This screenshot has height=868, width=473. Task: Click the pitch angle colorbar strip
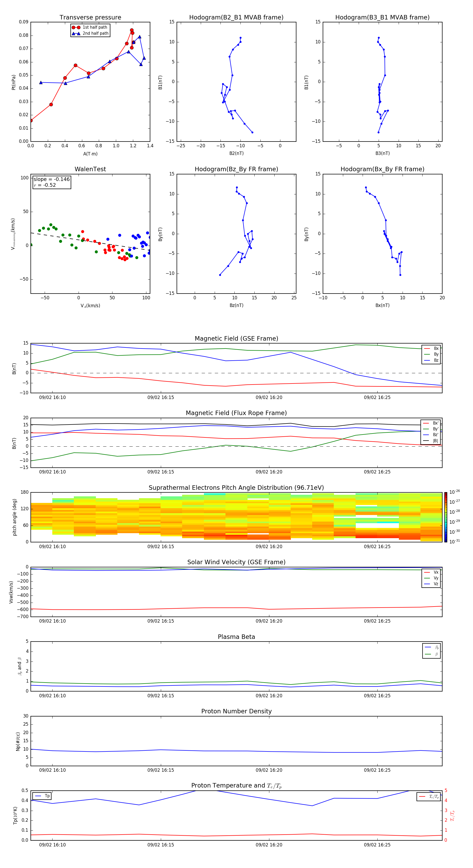[x=446, y=517]
